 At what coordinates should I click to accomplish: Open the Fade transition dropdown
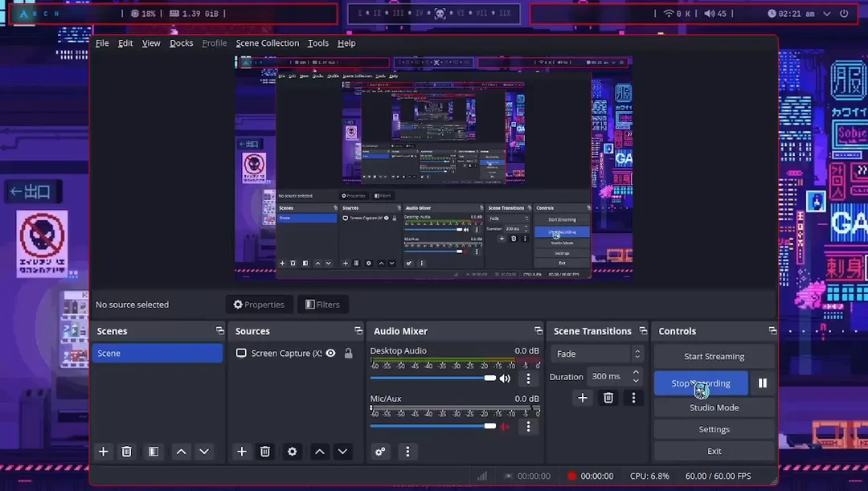click(596, 353)
